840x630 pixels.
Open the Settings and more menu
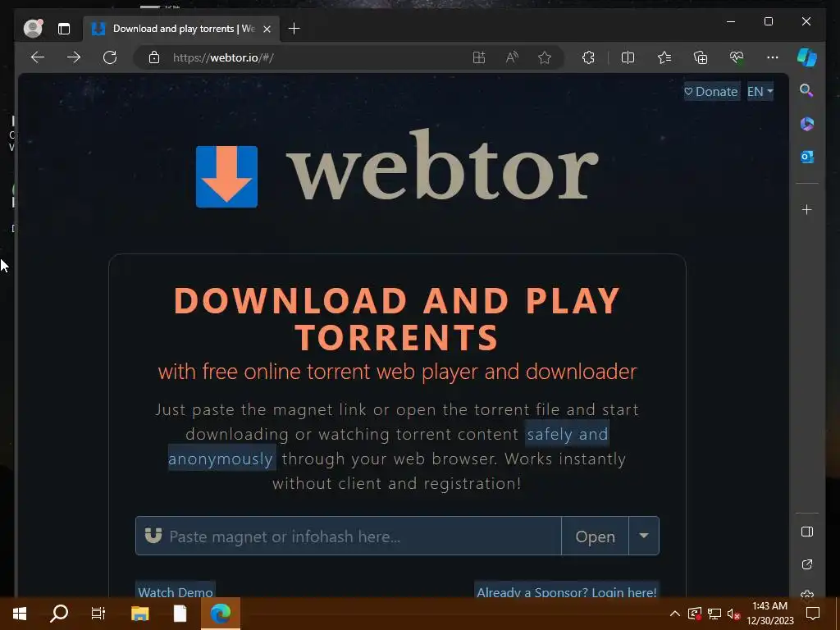772,57
